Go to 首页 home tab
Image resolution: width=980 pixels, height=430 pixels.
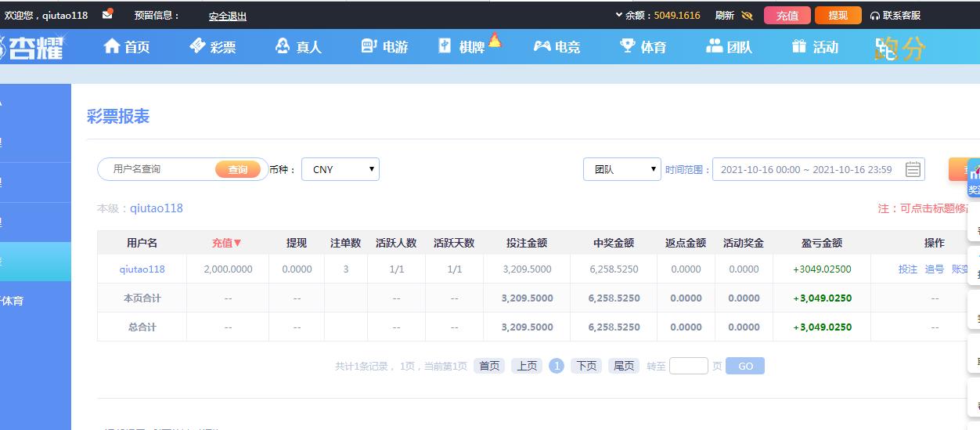click(x=127, y=47)
